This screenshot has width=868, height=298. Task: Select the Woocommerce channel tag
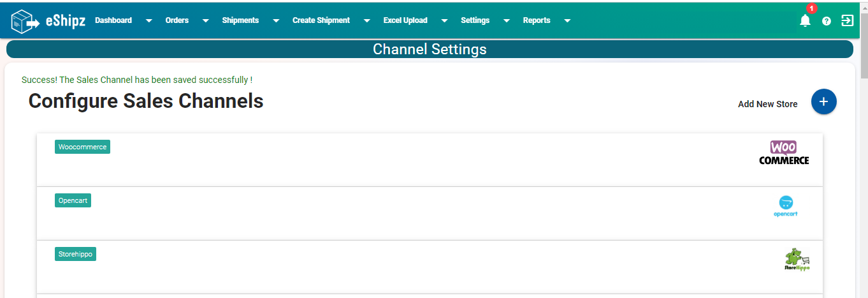coord(82,147)
